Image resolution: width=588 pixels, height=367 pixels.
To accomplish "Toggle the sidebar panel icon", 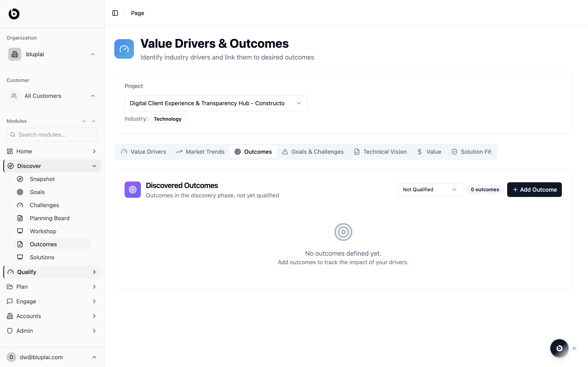I will [x=115, y=13].
